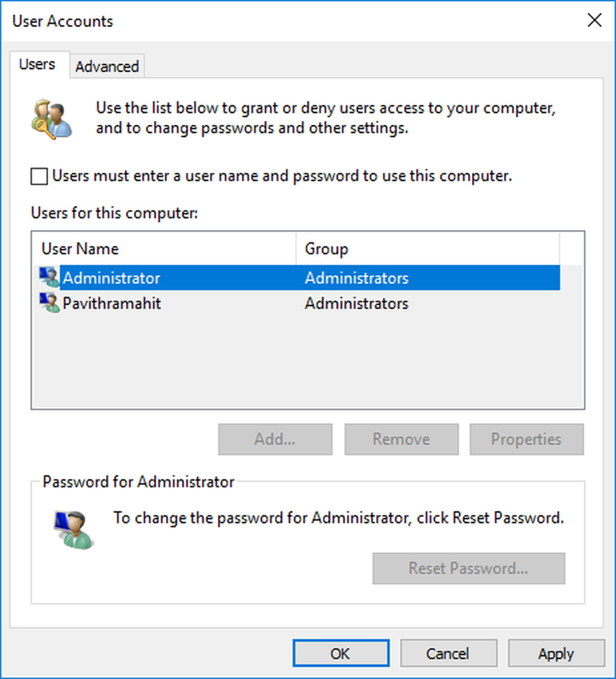Sort the list by User Name header

coord(80,249)
